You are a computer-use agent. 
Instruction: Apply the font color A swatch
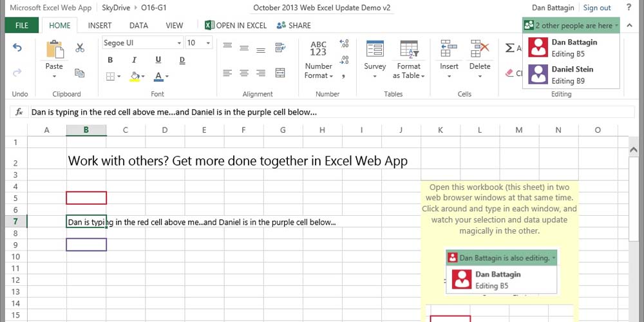click(x=158, y=76)
